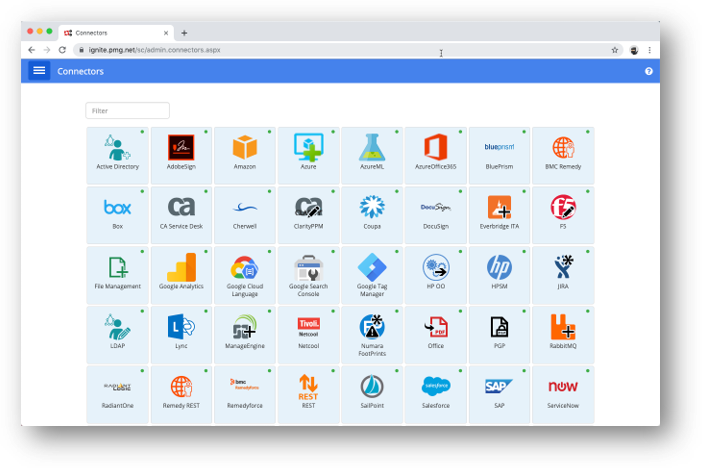Screen dimensions: 702x468
Task: Choose the AzureML flask connector
Action: point(372,155)
